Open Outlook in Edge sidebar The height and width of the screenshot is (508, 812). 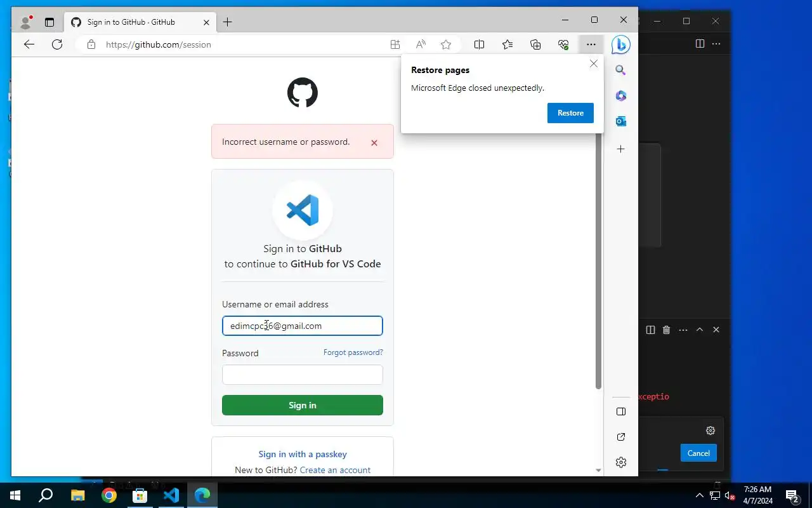pyautogui.click(x=621, y=121)
